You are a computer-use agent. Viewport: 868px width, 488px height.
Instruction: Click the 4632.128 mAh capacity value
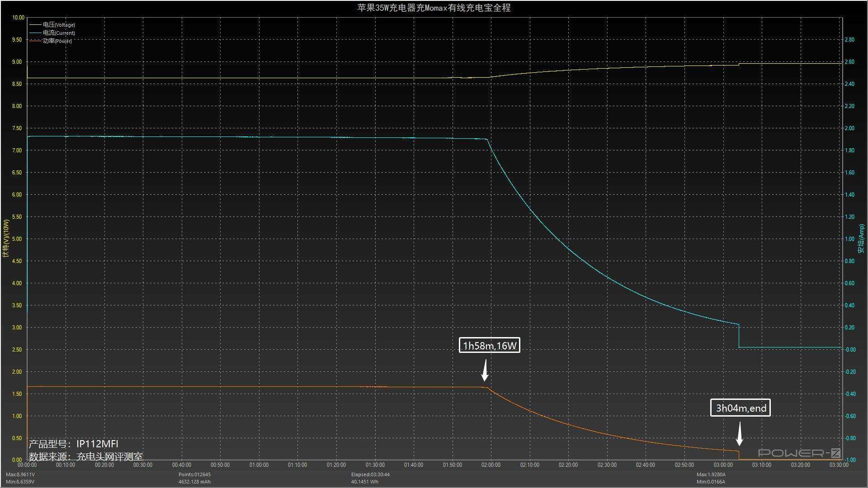[194, 482]
